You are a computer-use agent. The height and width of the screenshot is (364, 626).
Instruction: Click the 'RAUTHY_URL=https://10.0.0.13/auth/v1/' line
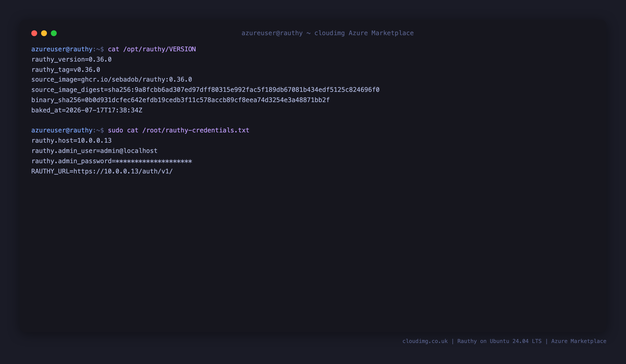coord(102,171)
